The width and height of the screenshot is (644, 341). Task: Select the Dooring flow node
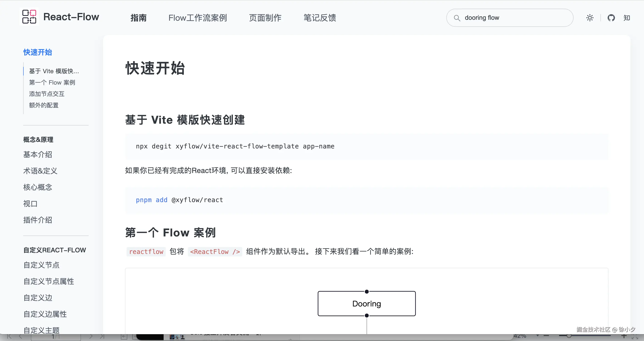(x=367, y=303)
